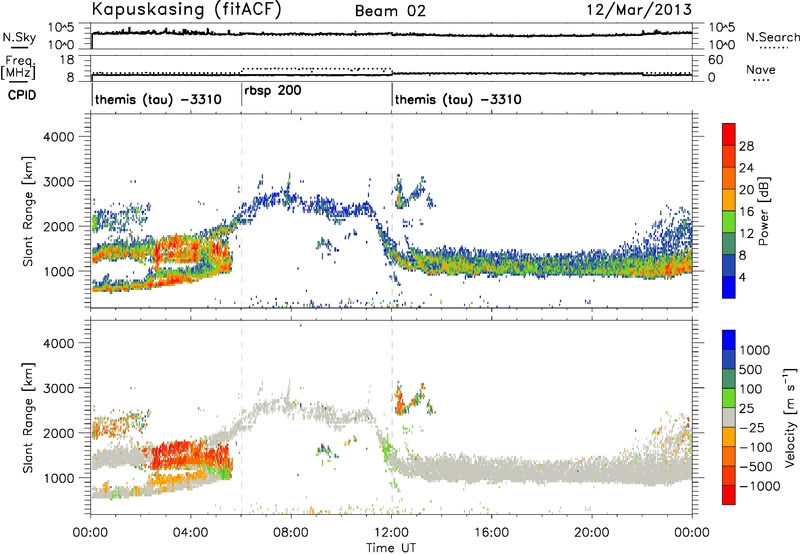800x554 pixels.
Task: Click the 'Beam 02' label
Action: pyautogui.click(x=390, y=11)
